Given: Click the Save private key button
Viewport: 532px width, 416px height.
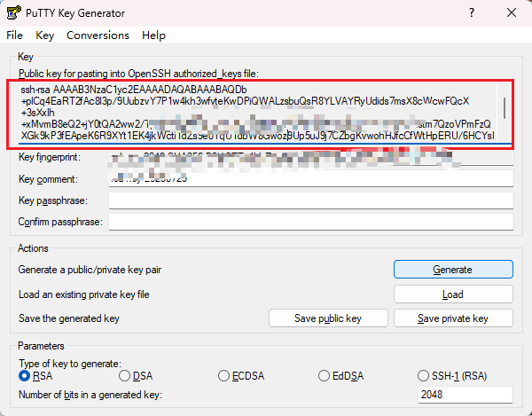Looking at the screenshot, I should [x=452, y=318].
